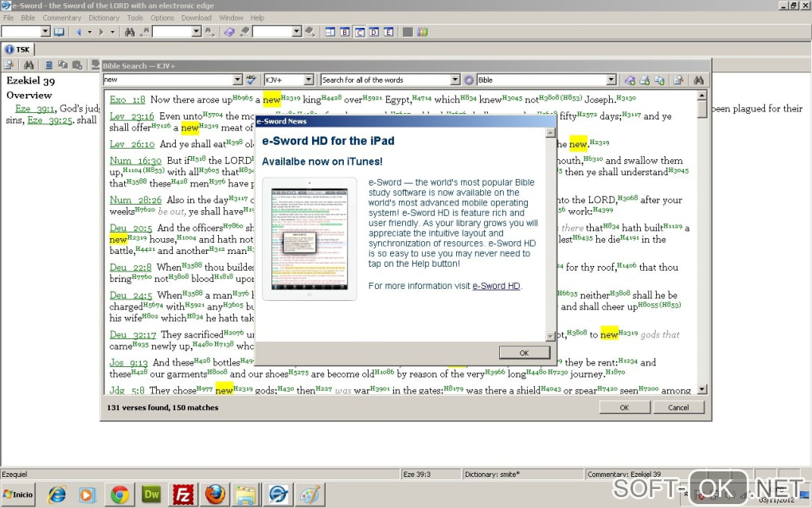Open Dreamweaver from the taskbar
The height and width of the screenshot is (508, 812).
tap(151, 495)
